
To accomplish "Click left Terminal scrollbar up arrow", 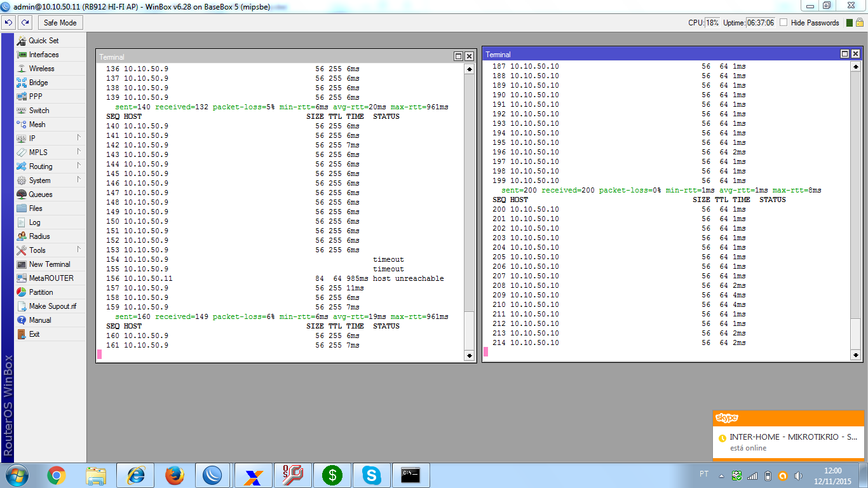I will click(x=470, y=69).
